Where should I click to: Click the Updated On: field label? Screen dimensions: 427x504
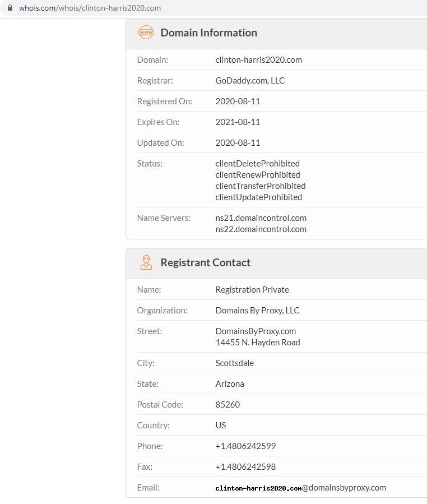tap(161, 143)
